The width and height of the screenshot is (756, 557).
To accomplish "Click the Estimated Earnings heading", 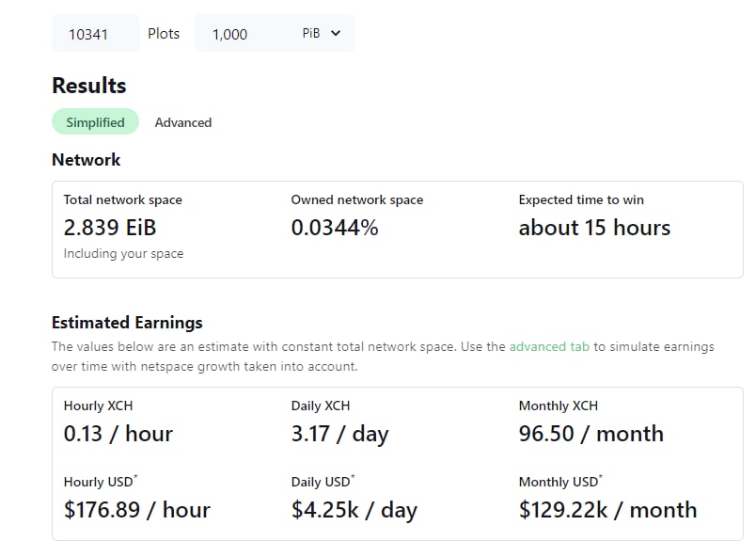I will click(127, 323).
